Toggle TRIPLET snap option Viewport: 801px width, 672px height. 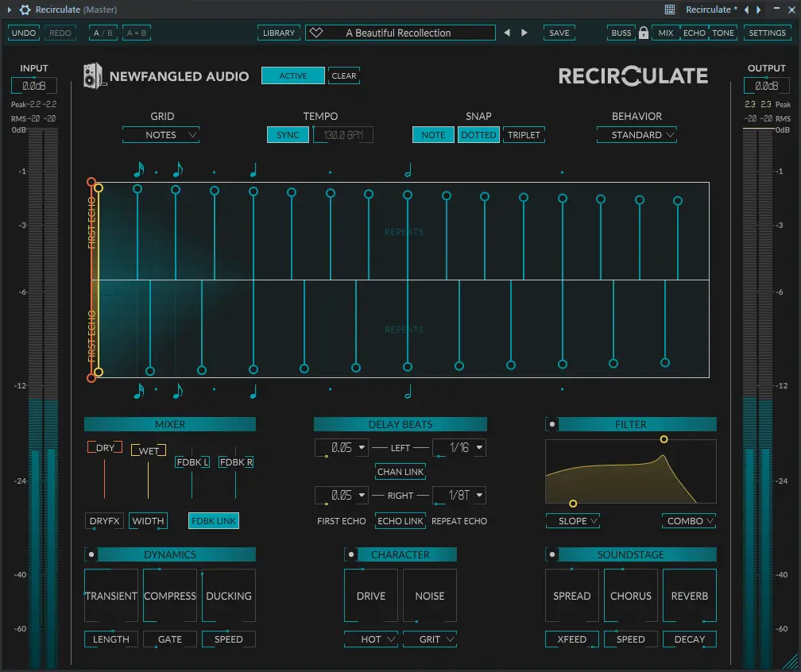[524, 135]
